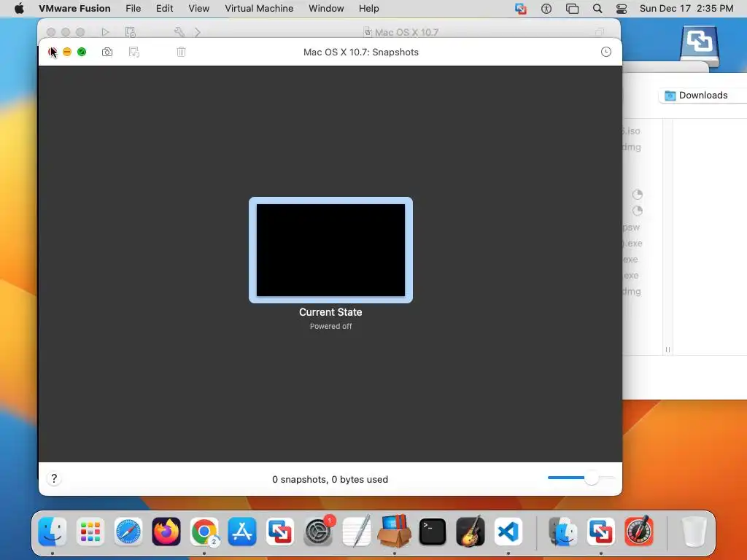Screen dimensions: 747x560
Task: Open System Settings from the Dock
Action: [318, 532]
